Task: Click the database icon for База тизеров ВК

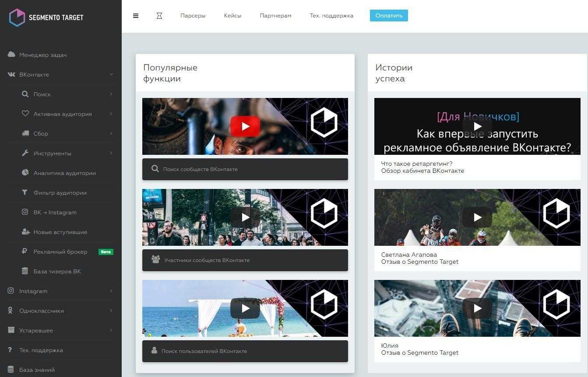Action: click(x=25, y=271)
